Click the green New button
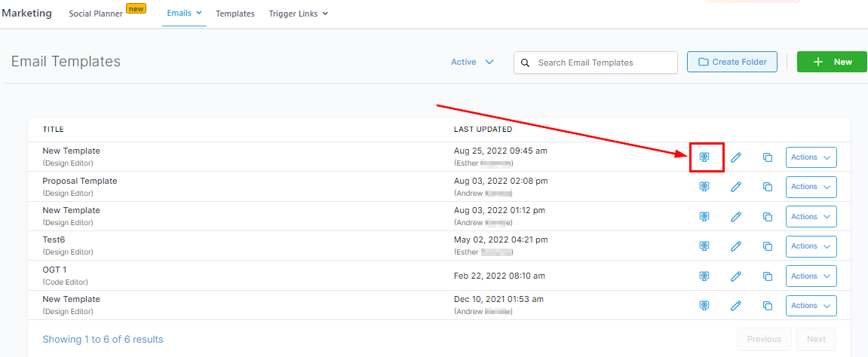The image size is (868, 357). [832, 63]
